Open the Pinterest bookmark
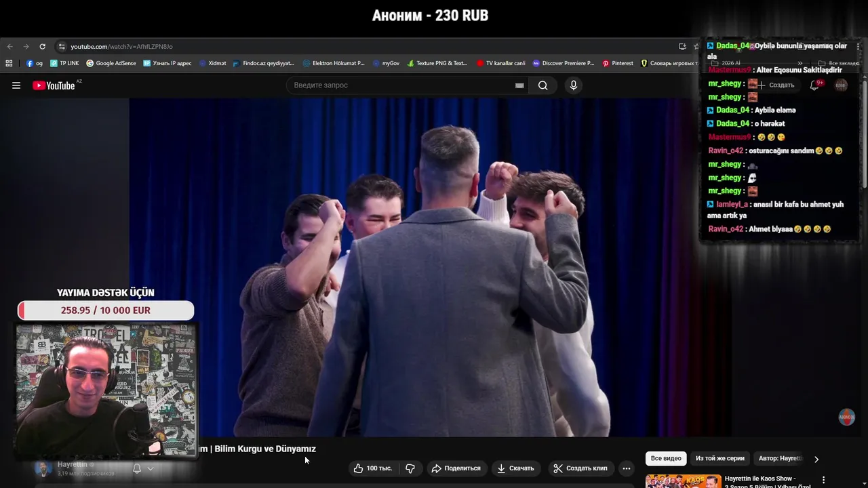 tap(618, 63)
